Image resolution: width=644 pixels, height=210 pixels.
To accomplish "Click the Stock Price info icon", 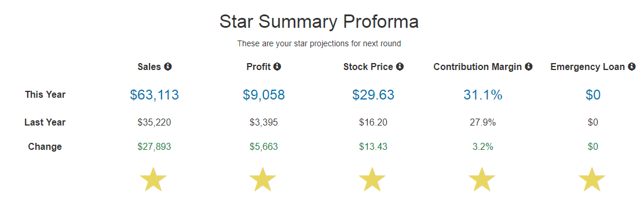I will click(400, 67).
